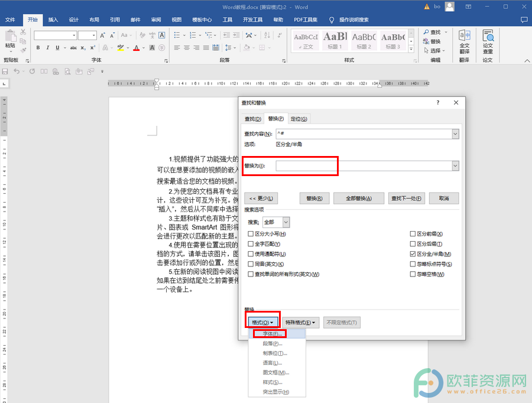Expand the Replace with history dropdown
The height and width of the screenshot is (403, 532).
(x=455, y=166)
